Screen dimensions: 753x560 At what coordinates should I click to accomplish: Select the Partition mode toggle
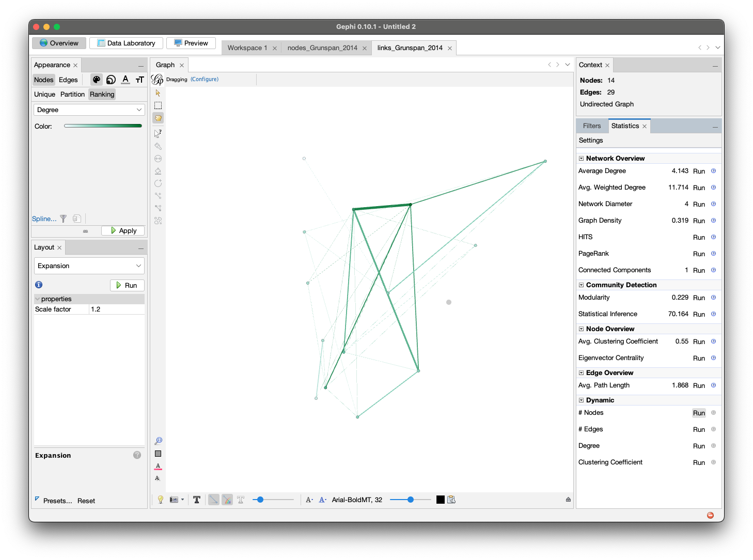[72, 94]
